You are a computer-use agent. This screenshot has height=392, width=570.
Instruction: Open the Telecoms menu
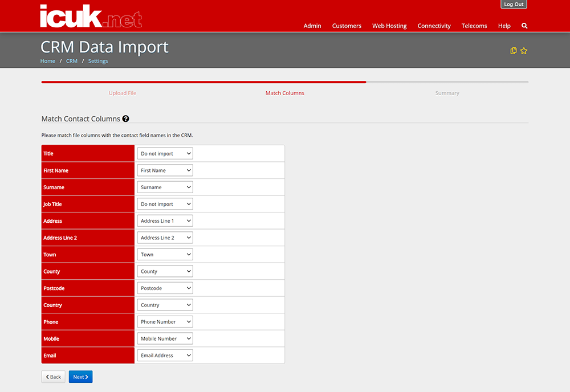[474, 26]
